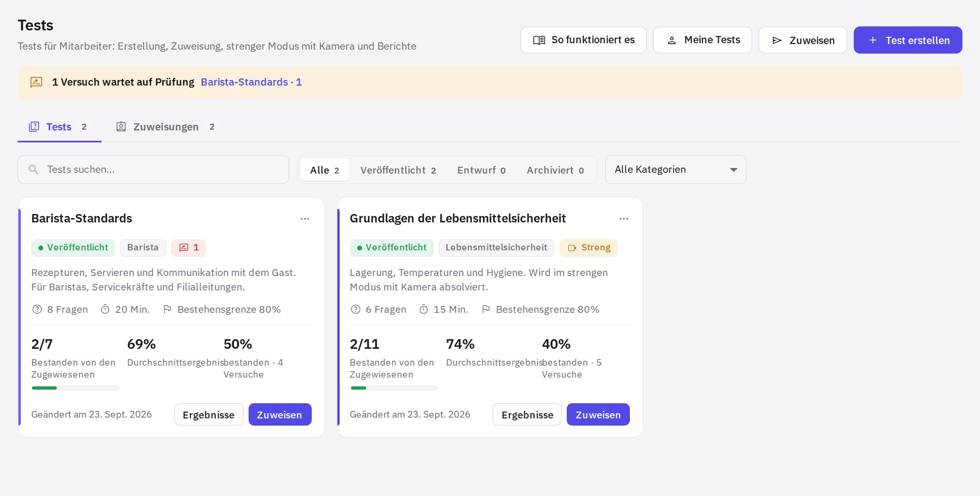
Task: Click the flag icon on the Lebensmittelsicherheit card
Action: point(486,309)
